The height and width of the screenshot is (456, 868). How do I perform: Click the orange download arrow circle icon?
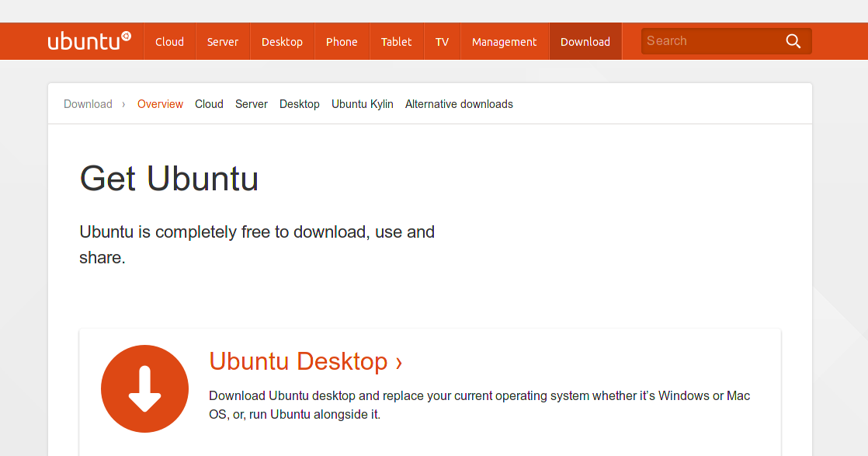click(144, 388)
